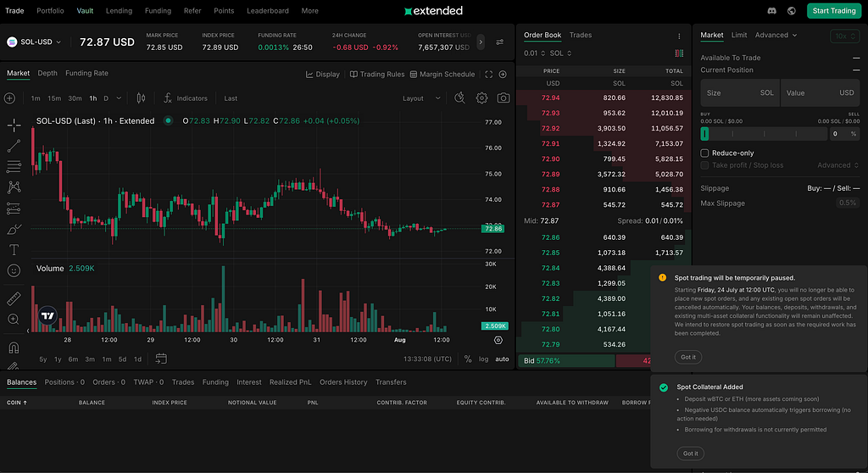868x473 pixels.
Task: Select the 15m timeframe
Action: 54,98
